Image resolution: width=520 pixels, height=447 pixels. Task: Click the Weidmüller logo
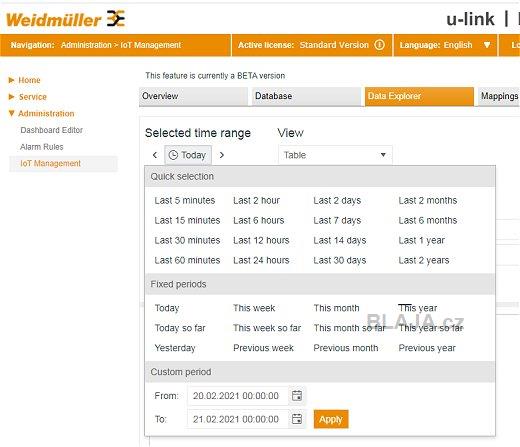click(x=66, y=19)
